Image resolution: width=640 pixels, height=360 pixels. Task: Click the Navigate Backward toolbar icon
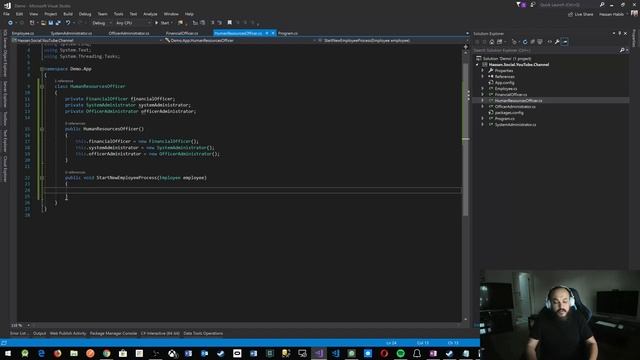pyautogui.click(x=10, y=23)
